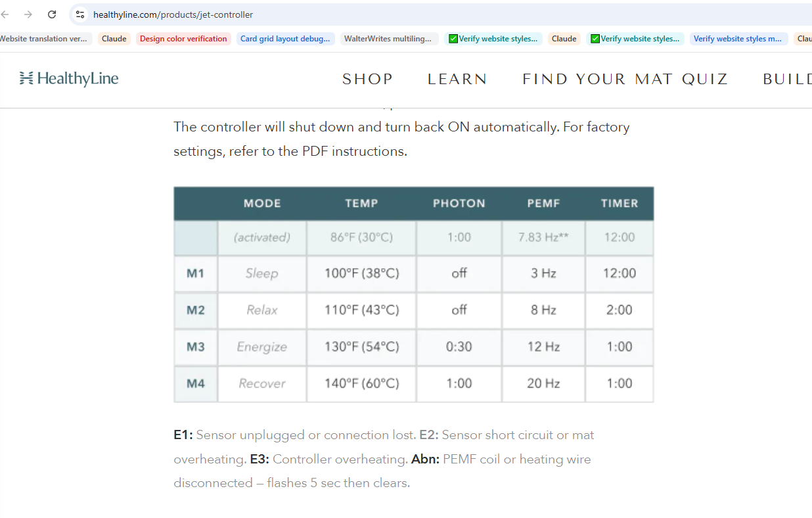Click the bold Abn: error label

[x=425, y=459]
